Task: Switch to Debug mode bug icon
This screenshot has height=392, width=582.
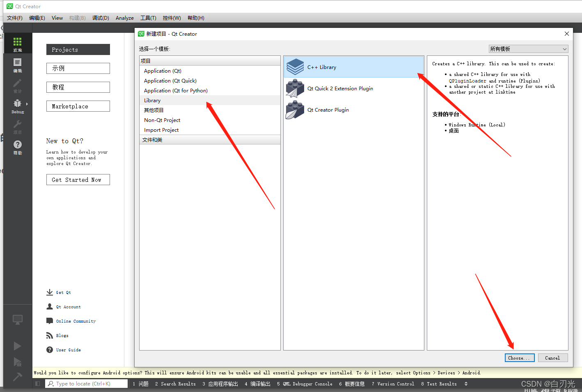Action: click(17, 103)
